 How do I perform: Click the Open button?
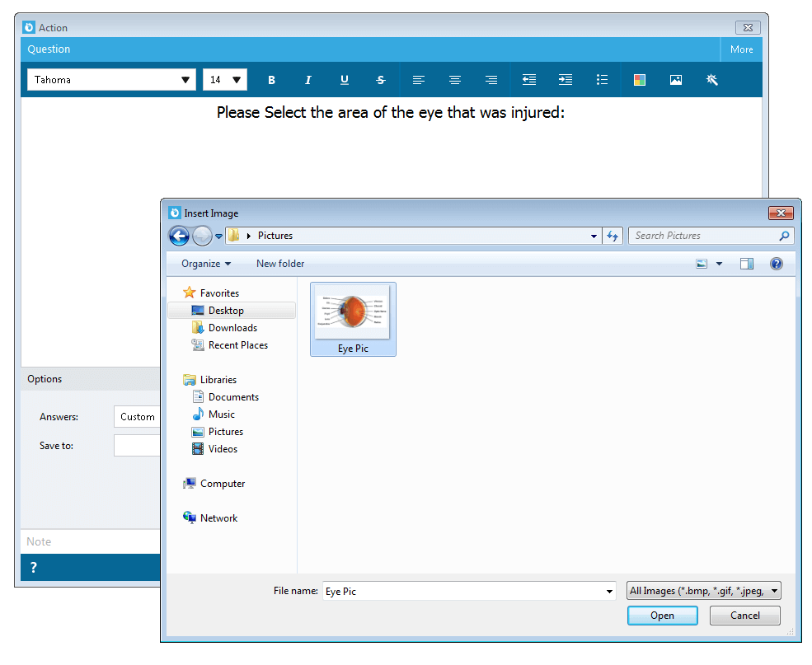662,616
